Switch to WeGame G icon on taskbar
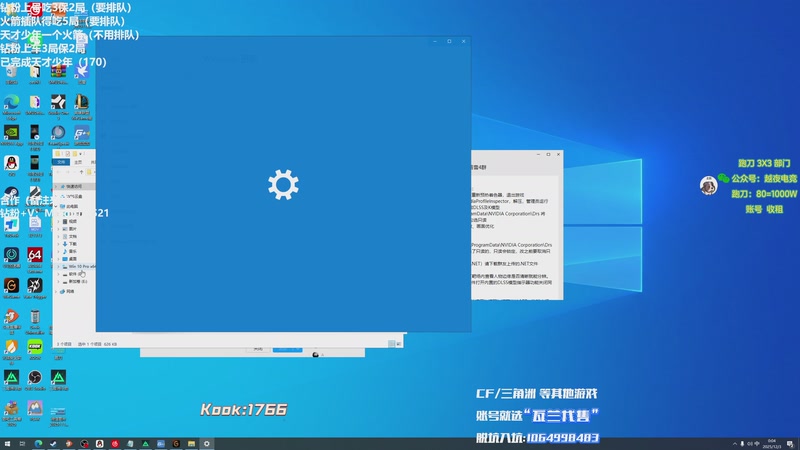The image size is (800, 450). click(176, 444)
